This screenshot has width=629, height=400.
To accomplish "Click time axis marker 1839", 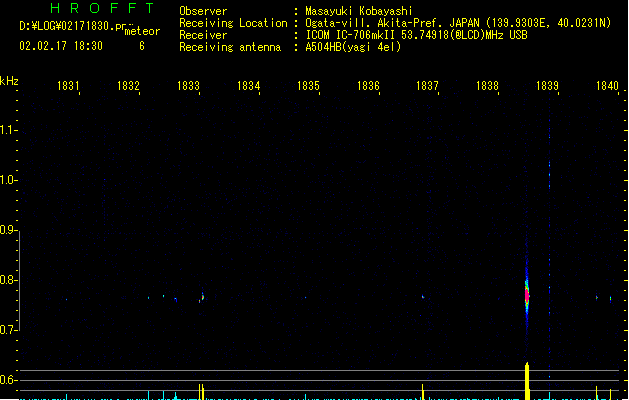I will click(547, 86).
